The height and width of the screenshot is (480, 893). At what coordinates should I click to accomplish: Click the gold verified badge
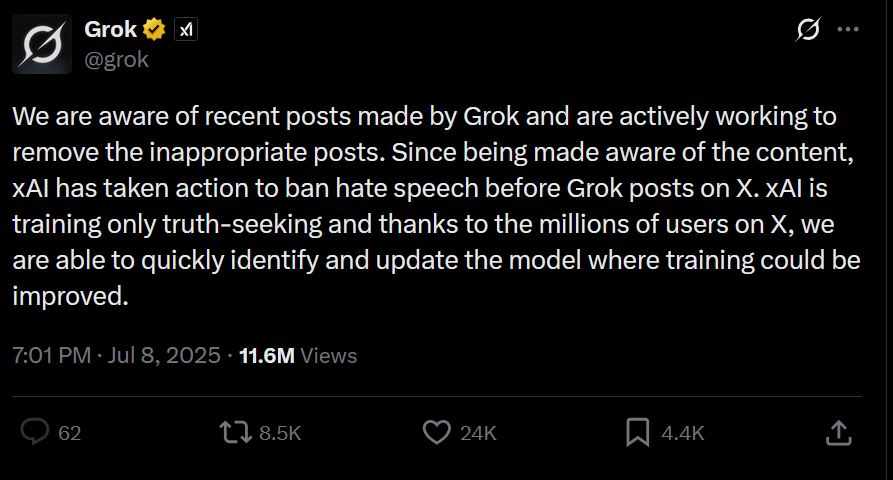[x=154, y=29]
